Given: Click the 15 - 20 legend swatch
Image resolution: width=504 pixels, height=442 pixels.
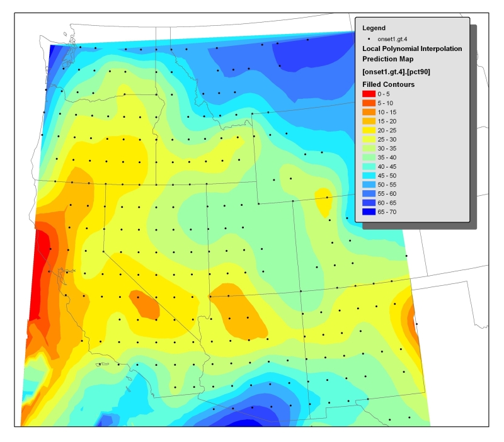Looking at the screenshot, I should click(369, 121).
